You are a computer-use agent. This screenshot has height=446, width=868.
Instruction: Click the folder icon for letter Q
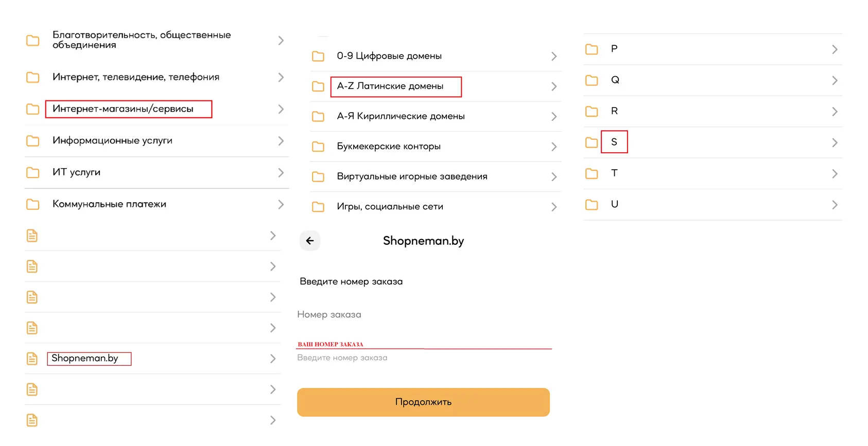[592, 80]
